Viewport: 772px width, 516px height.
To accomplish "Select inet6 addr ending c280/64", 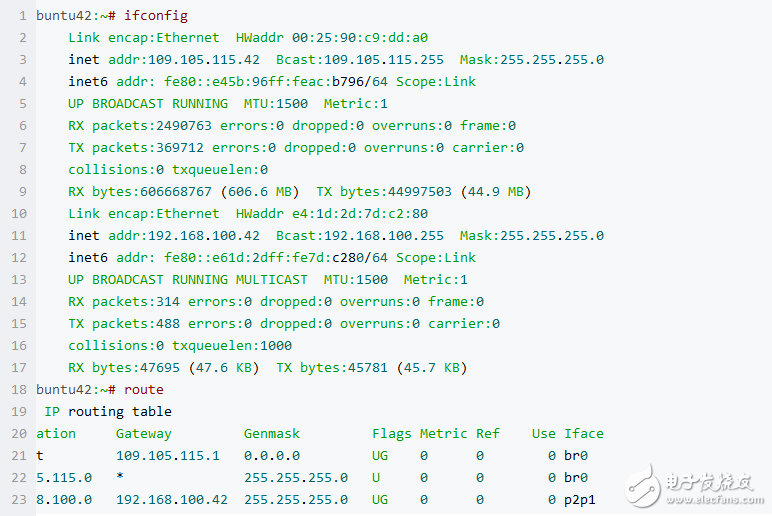I will click(227, 258).
